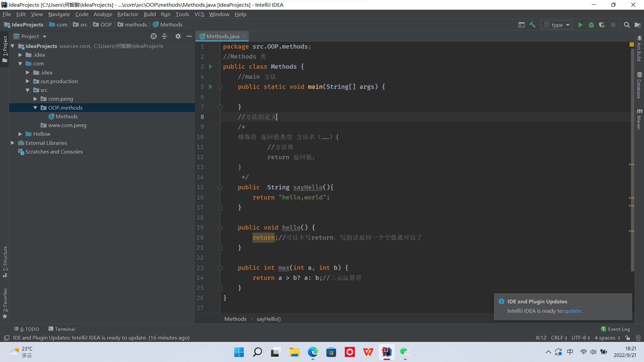Expand the External Libraries tree node
This screenshot has height=362, width=644.
[13, 143]
